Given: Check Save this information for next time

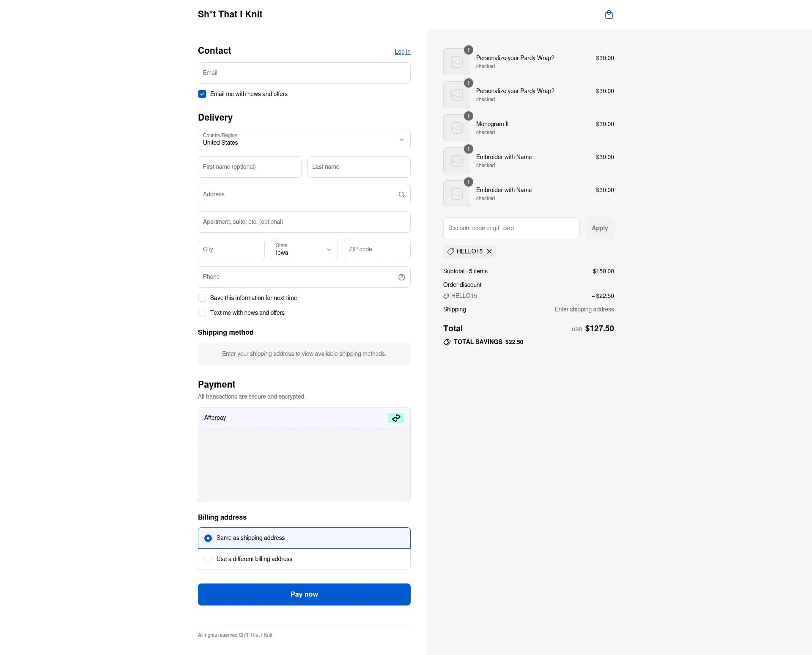Looking at the screenshot, I should pyautogui.click(x=202, y=298).
